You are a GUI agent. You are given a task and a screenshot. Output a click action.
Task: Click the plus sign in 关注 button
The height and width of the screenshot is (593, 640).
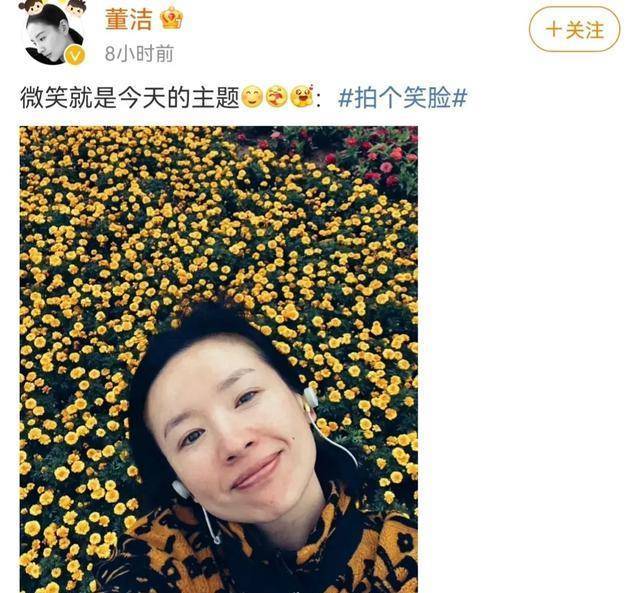click(x=553, y=30)
